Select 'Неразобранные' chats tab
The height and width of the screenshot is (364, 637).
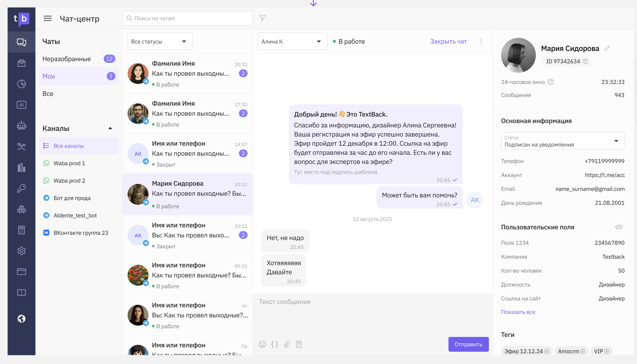tap(67, 59)
